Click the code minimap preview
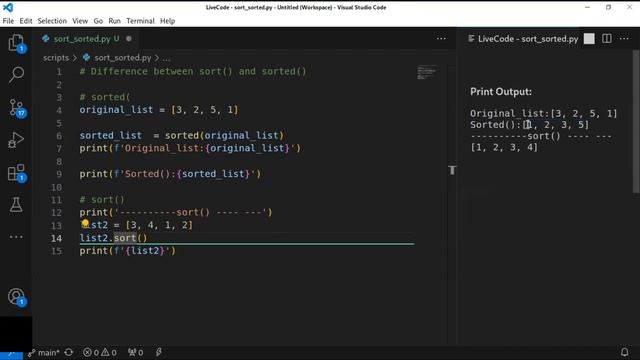 (427, 73)
